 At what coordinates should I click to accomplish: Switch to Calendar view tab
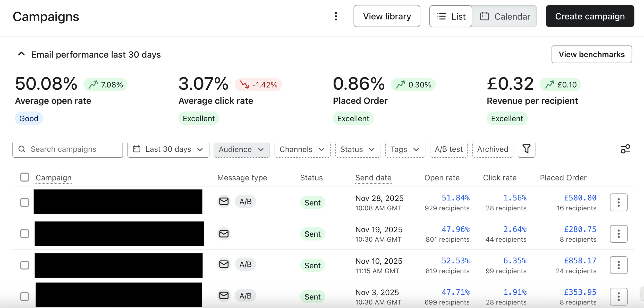point(505,16)
